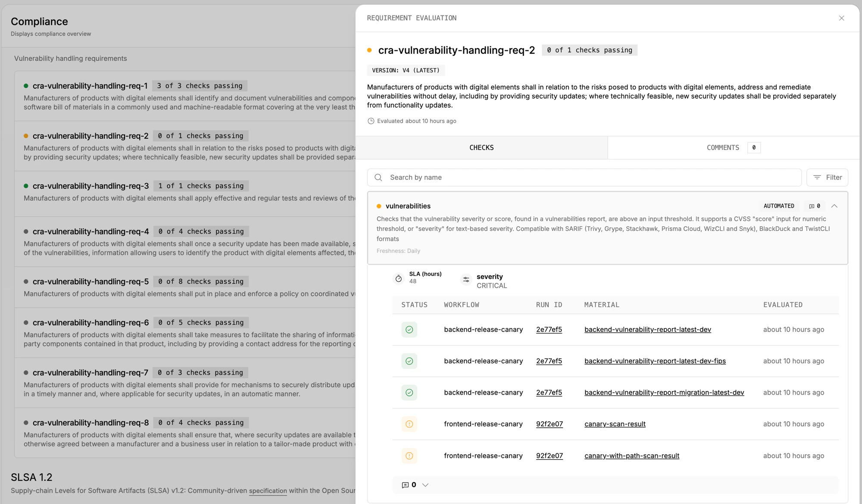
Task: Click the green status dot for req-1
Action: click(26, 86)
